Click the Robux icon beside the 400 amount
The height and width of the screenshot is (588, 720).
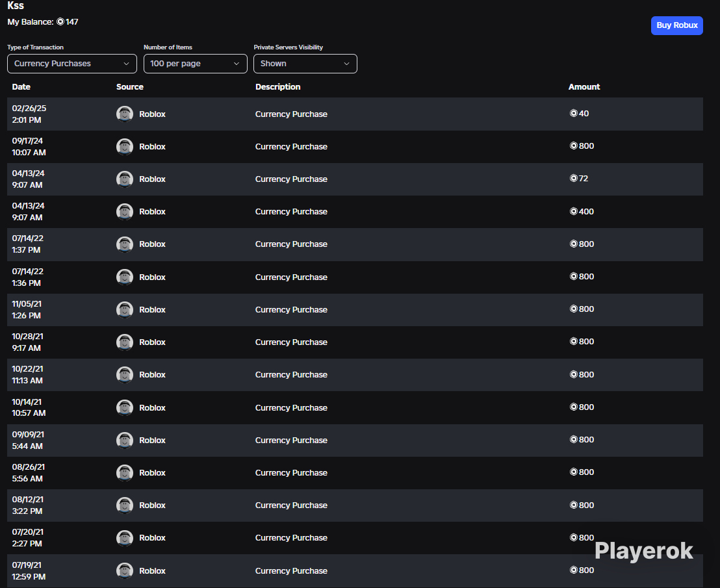(x=573, y=212)
